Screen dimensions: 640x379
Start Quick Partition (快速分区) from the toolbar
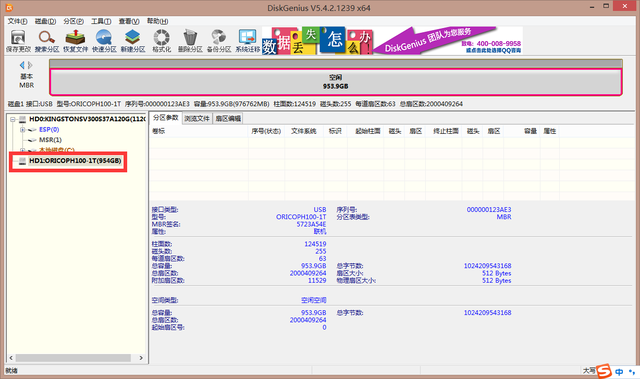pos(104,41)
